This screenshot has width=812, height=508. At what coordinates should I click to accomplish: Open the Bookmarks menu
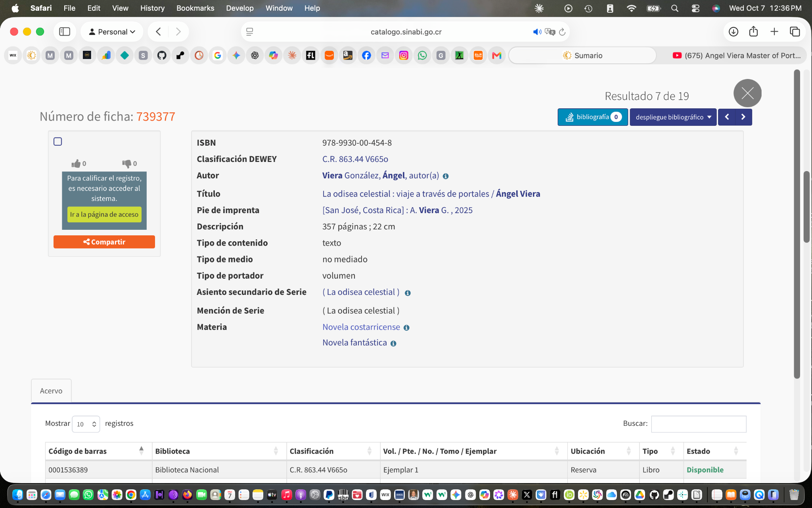(x=195, y=8)
